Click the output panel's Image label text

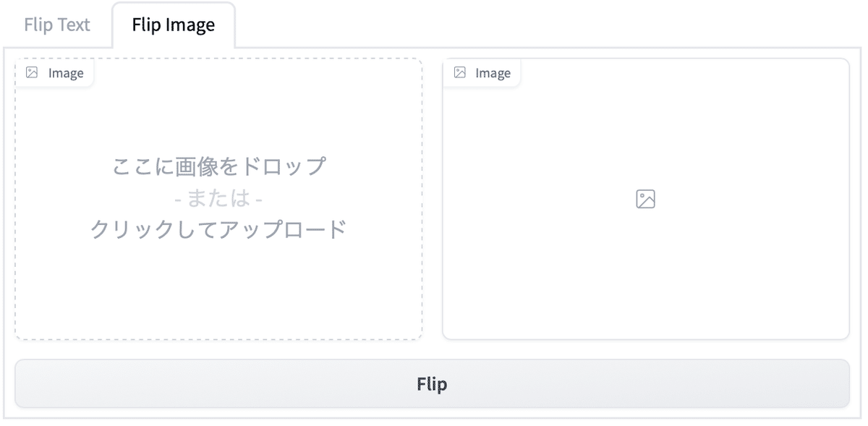(493, 73)
